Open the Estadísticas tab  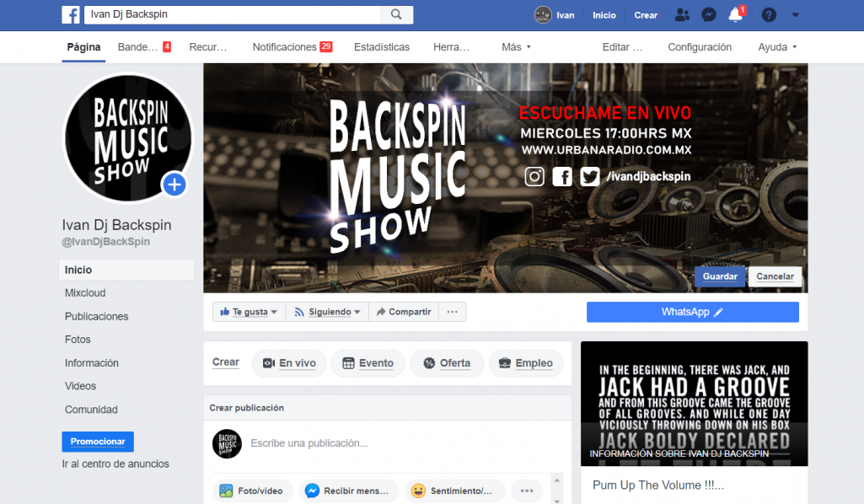(381, 47)
